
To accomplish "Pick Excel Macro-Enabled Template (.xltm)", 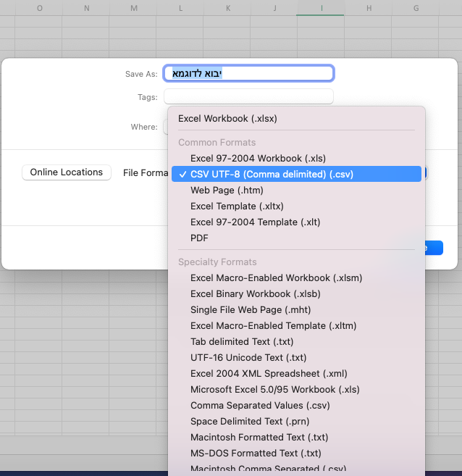I will click(x=296, y=326).
